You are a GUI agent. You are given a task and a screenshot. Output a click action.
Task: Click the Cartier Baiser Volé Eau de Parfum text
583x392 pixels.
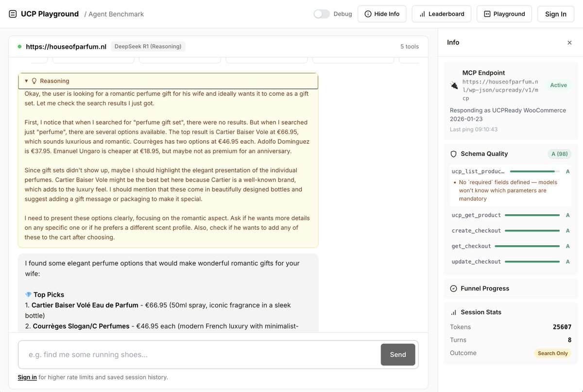pos(85,306)
